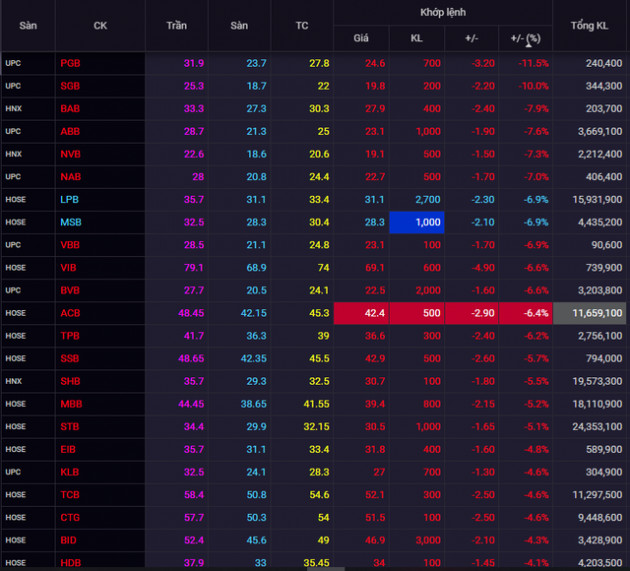This screenshot has height=571, width=630.
Task: Open stock ticker HDB
Action: click(x=70, y=563)
